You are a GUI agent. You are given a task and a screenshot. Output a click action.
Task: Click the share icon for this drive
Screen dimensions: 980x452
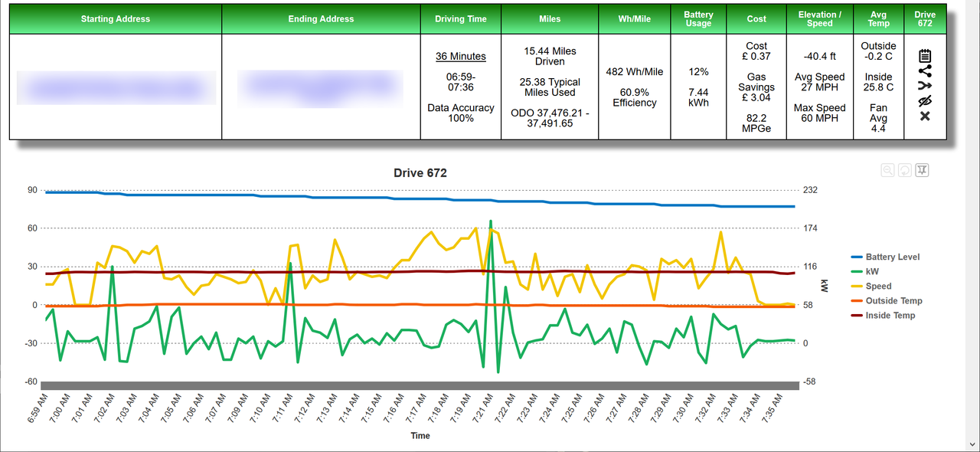(924, 71)
